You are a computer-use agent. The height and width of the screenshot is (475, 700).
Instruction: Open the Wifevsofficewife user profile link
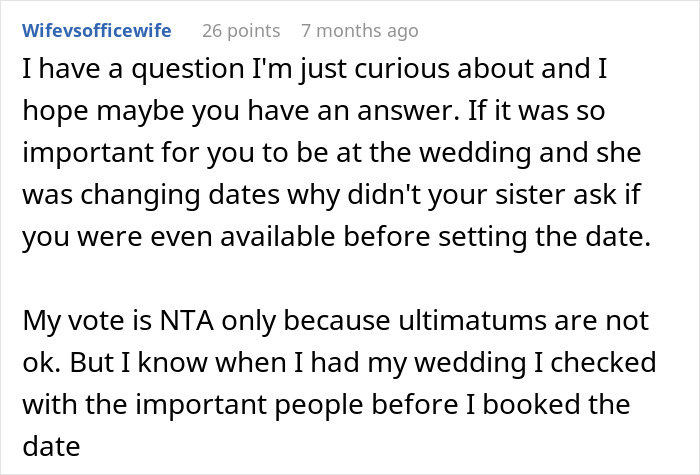click(x=99, y=31)
